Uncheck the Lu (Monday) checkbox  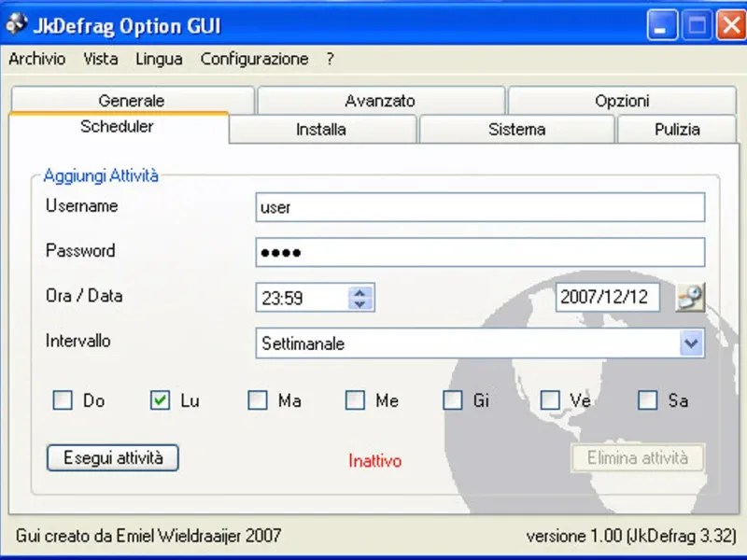160,400
